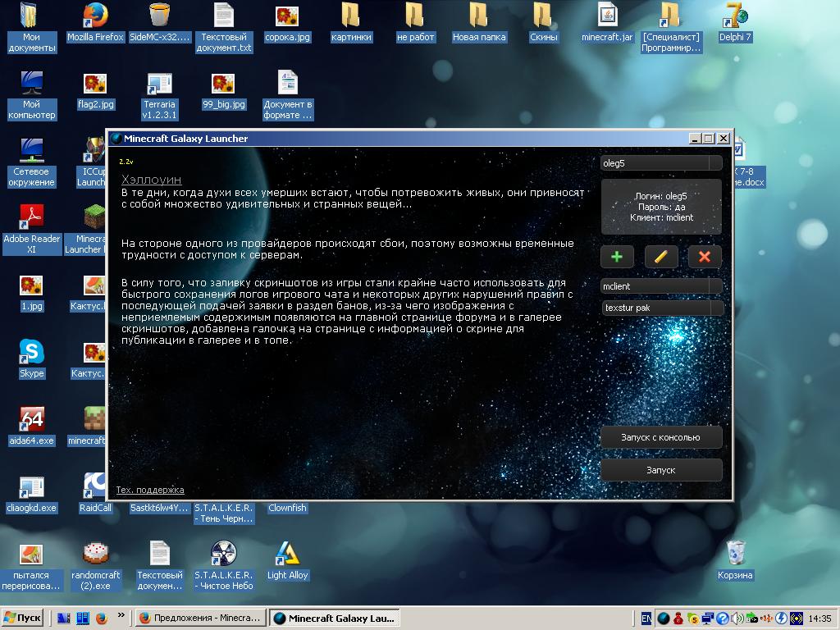Select aida64.exe desktop icon

[x=31, y=427]
